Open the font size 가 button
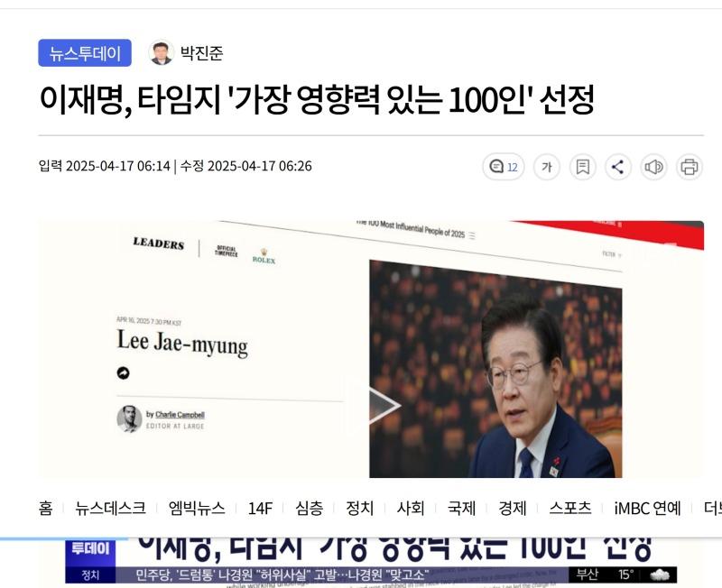 (x=547, y=167)
